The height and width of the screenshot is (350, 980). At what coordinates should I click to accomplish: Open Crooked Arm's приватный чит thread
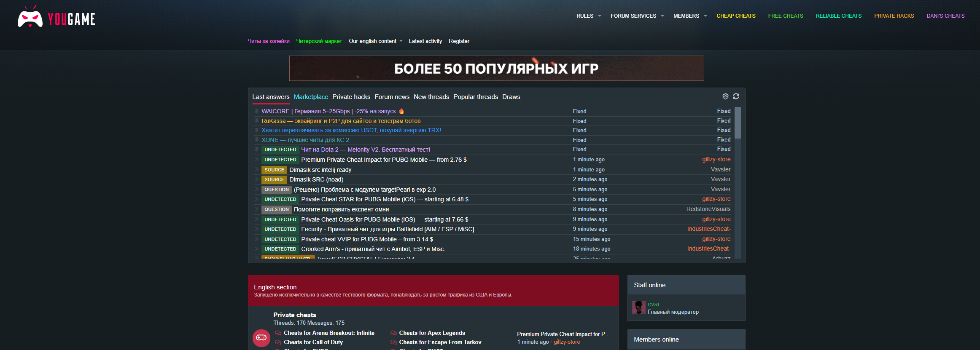click(x=373, y=249)
